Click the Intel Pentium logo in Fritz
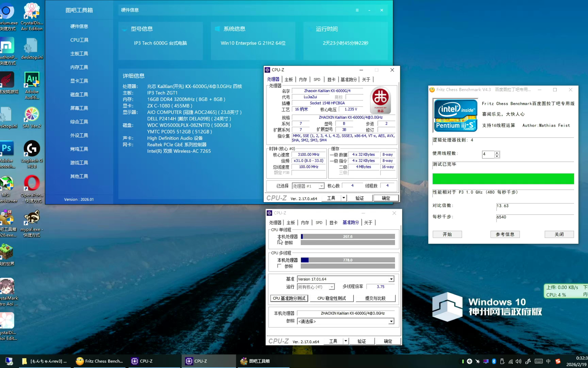 (x=455, y=115)
